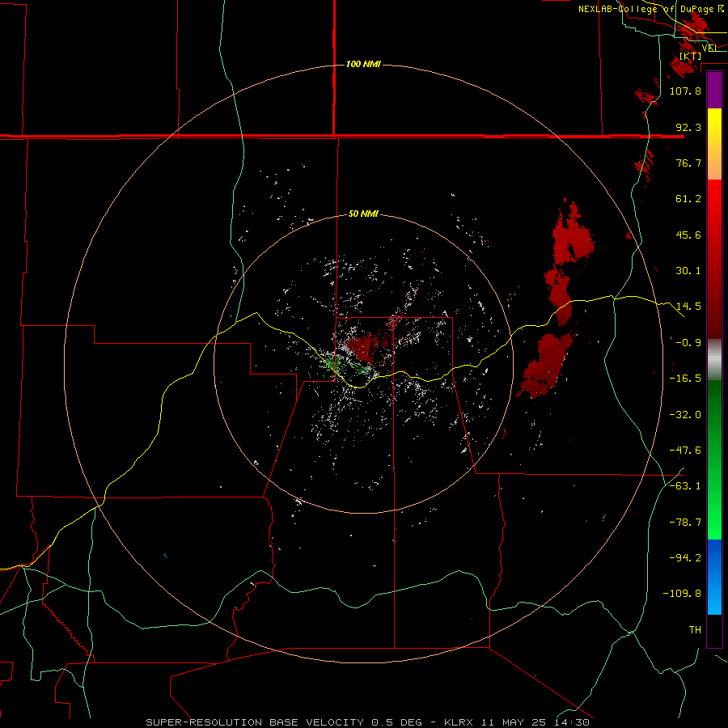The image size is (728, 728).
Task: Click the [KT] units label
Action: coord(690,56)
